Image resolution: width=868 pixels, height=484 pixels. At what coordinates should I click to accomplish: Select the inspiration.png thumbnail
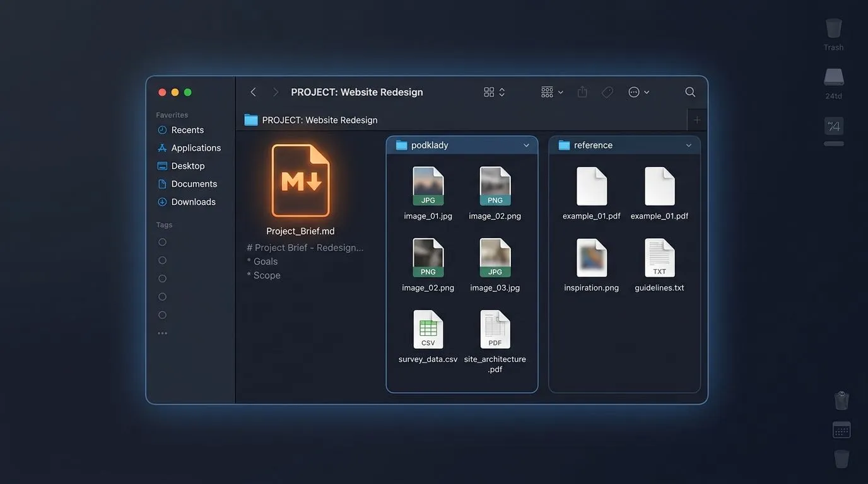592,258
